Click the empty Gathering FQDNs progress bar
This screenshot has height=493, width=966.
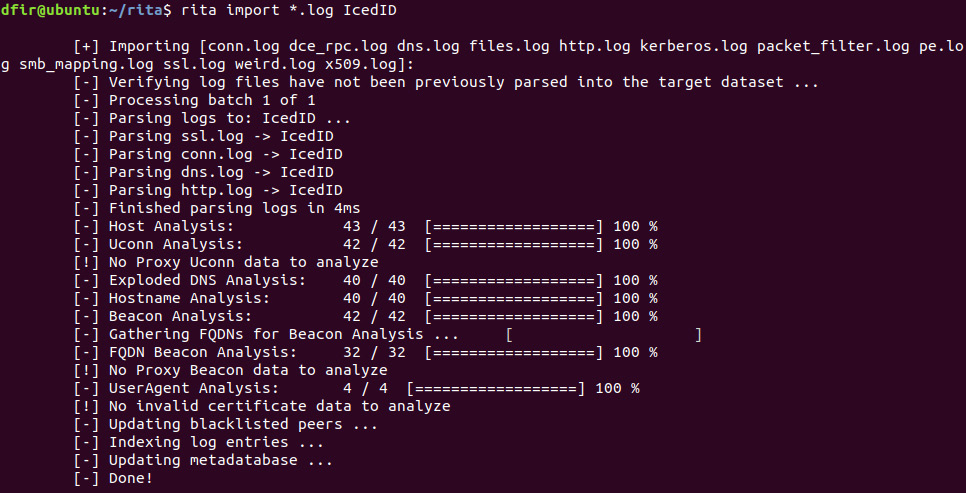tap(604, 335)
